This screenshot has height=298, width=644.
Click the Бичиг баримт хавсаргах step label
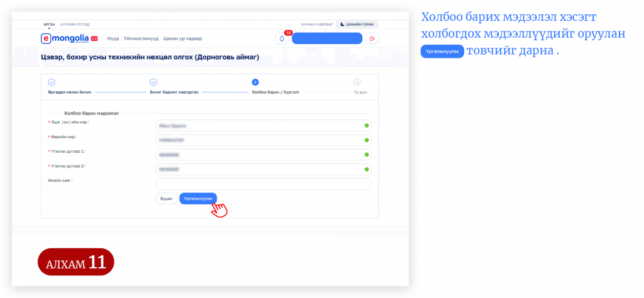(174, 92)
